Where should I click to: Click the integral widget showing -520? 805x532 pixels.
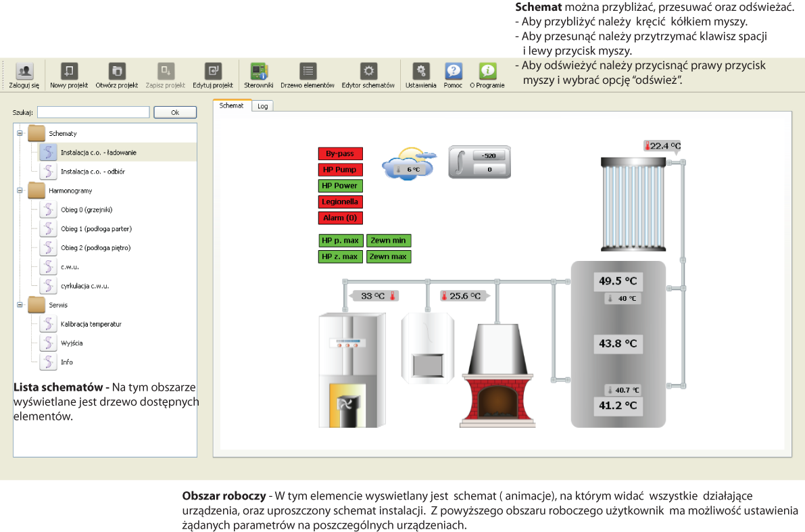click(479, 162)
